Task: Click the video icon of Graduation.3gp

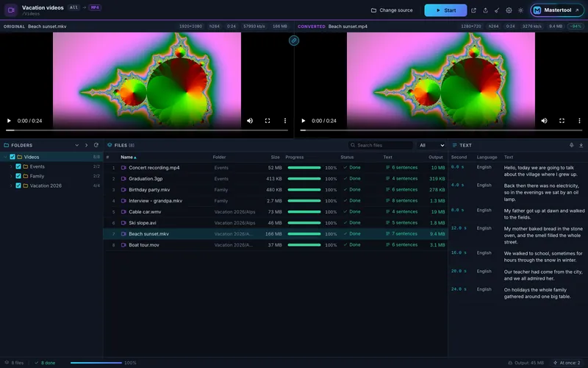Action: point(123,179)
